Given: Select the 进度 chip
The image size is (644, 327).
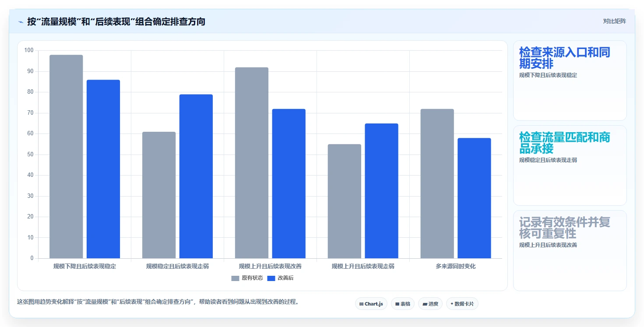Looking at the screenshot, I should pyautogui.click(x=430, y=304).
